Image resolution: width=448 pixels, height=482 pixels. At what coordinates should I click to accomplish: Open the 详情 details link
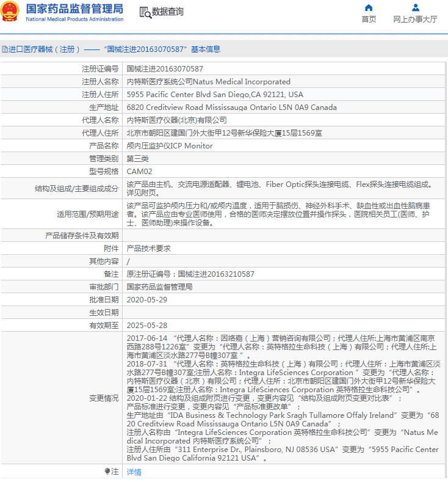pyautogui.click(x=134, y=472)
